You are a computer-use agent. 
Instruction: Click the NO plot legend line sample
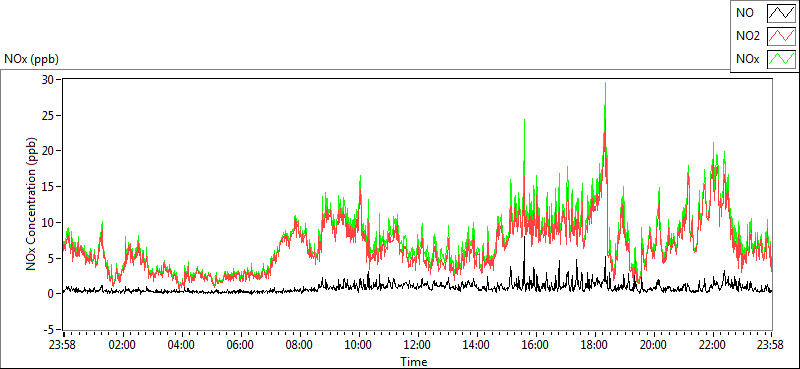(x=781, y=13)
